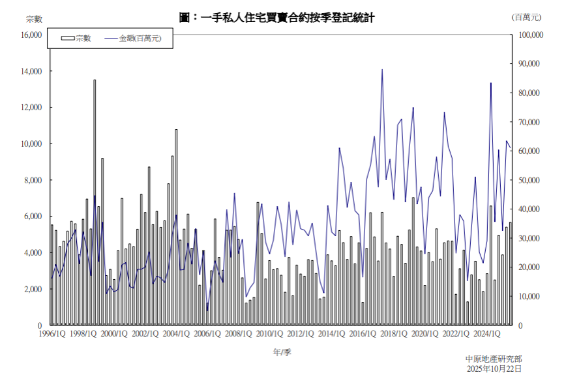This screenshot has width=566, height=392.
Task: Click the 100,000 right axis tick label
Action: pyautogui.click(x=531, y=35)
